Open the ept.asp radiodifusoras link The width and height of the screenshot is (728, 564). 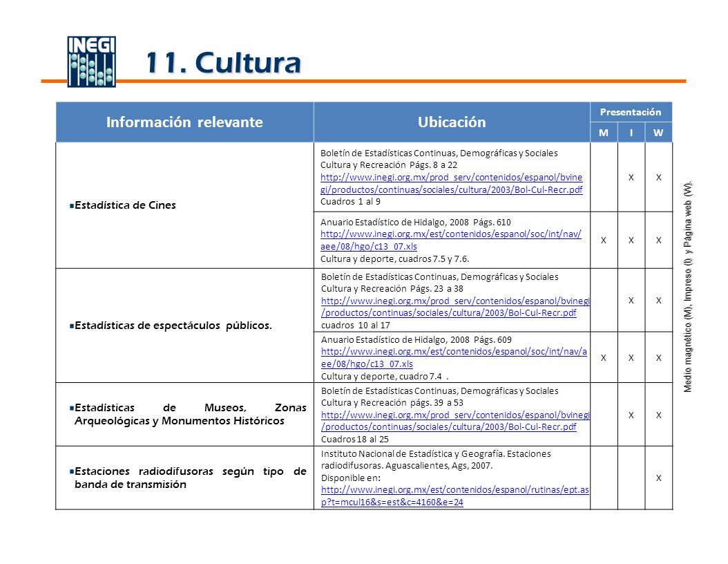coord(455,496)
